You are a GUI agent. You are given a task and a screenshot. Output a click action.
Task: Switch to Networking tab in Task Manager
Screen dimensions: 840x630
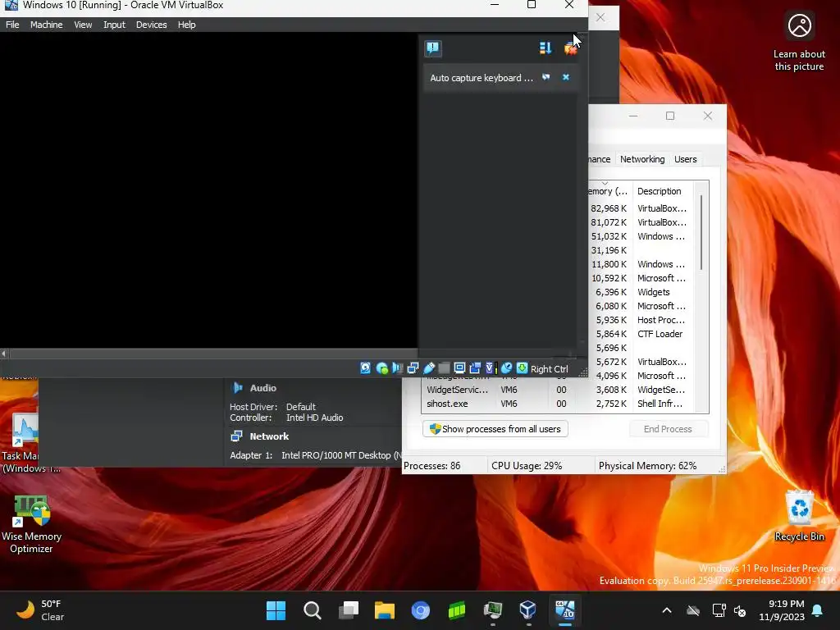point(641,159)
